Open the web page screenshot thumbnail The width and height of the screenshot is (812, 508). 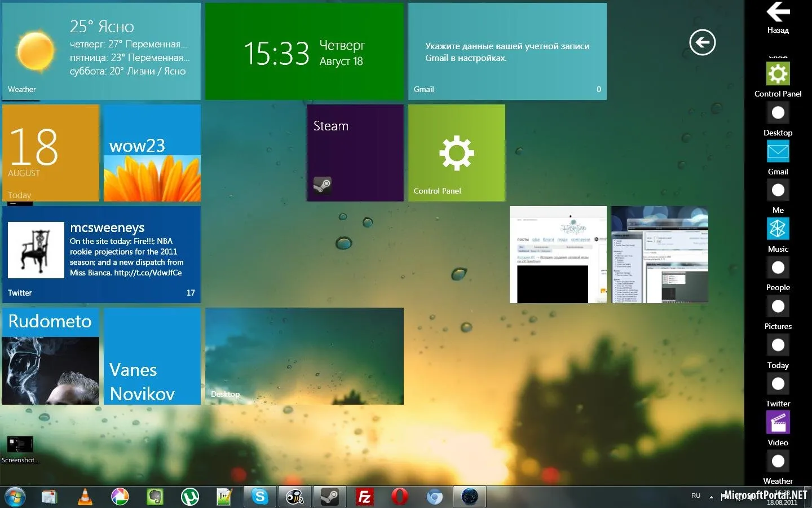point(558,255)
